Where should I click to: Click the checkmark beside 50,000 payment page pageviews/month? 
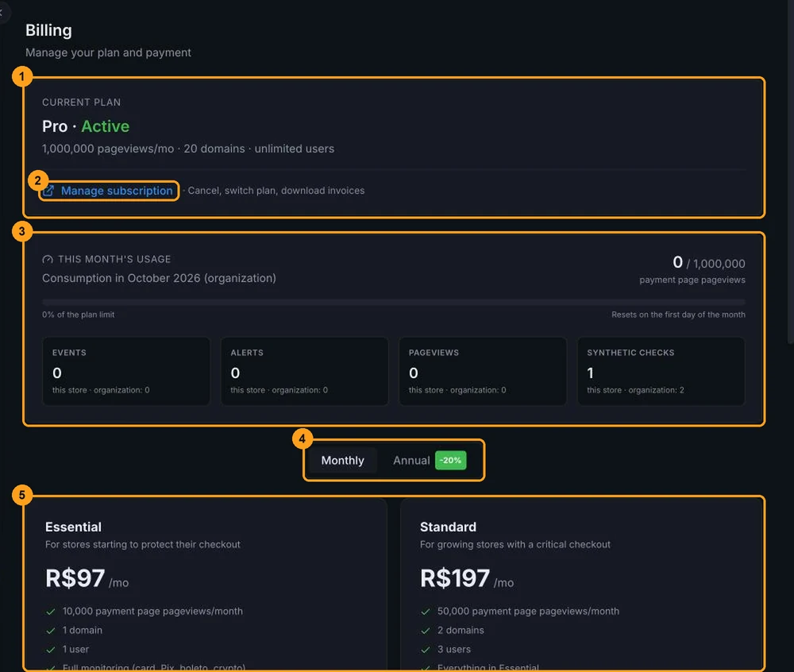pos(426,612)
